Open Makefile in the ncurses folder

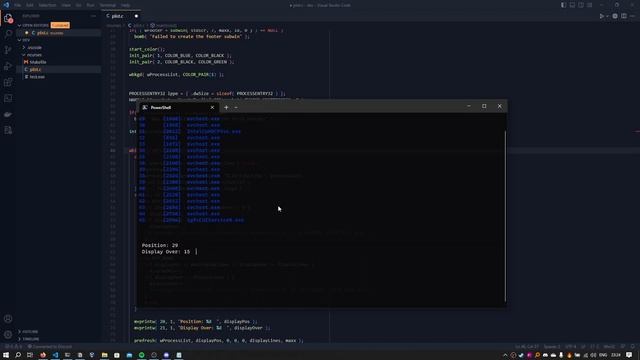click(58, 62)
